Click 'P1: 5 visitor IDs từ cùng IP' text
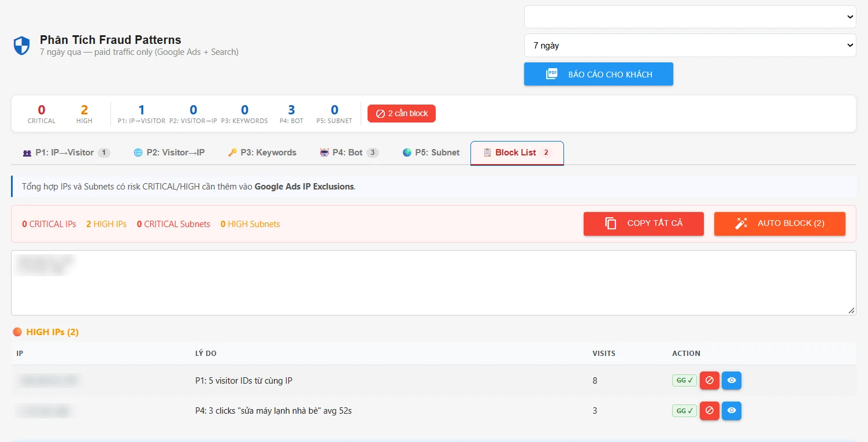The height and width of the screenshot is (442, 868). 244,381
